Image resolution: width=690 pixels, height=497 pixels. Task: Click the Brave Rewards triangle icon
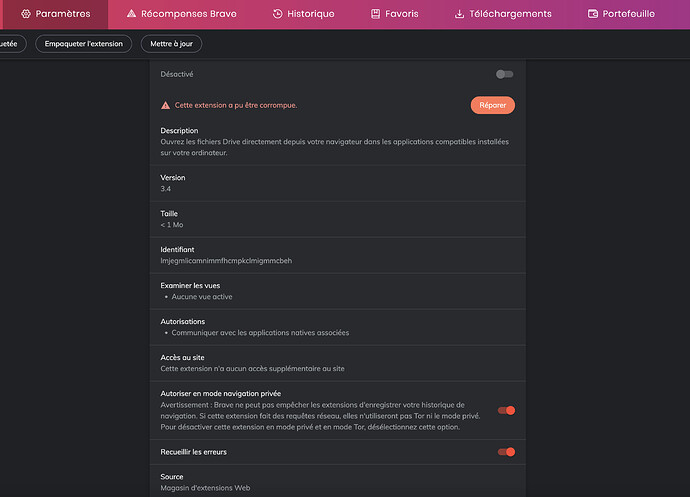click(x=131, y=14)
